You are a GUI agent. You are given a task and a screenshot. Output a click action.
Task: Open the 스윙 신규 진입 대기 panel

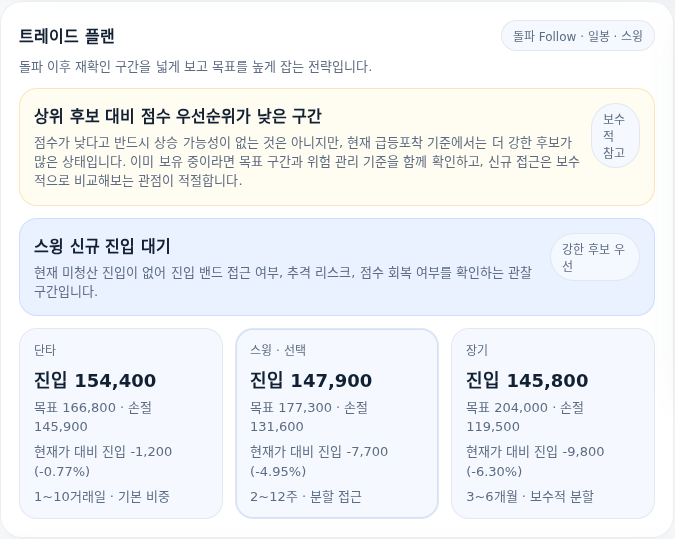pos(337,267)
